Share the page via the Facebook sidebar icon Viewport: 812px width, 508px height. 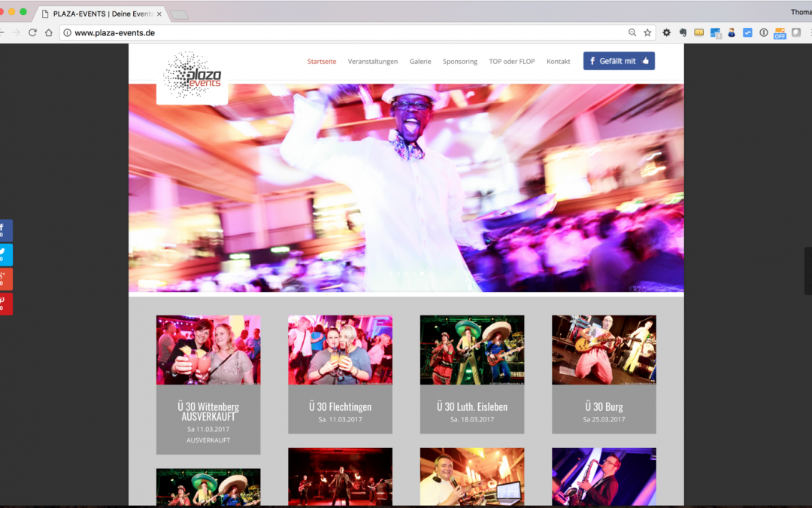6,230
